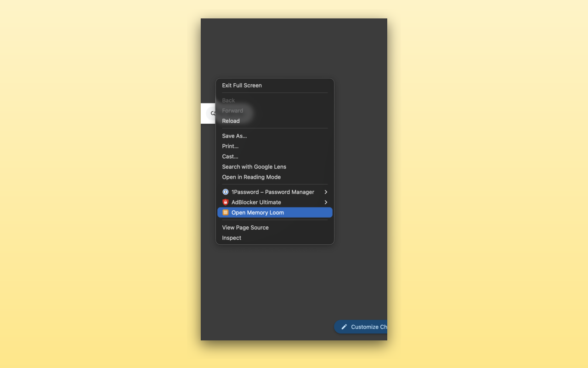Viewport: 588px width, 368px height.
Task: Click the link icon beside the menu
Action: pos(213,113)
